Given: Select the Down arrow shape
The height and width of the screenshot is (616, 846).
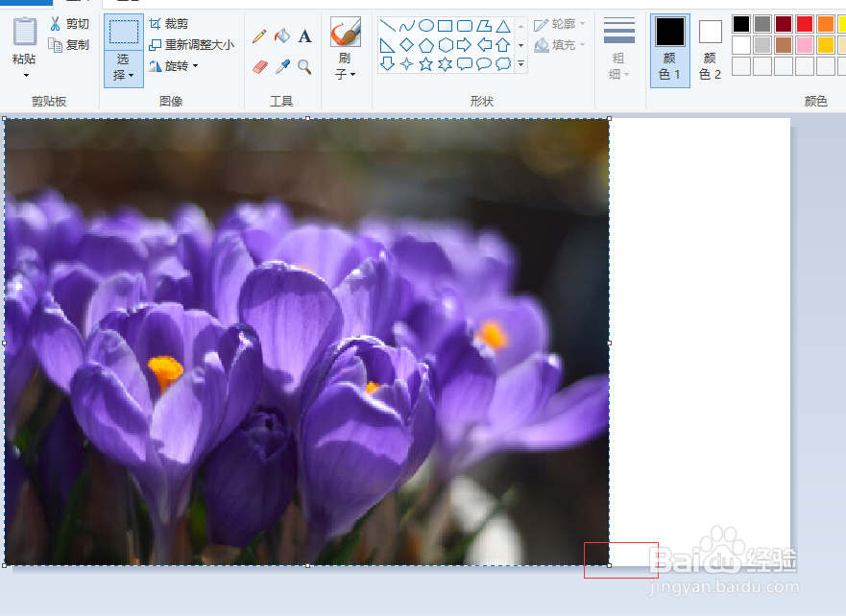Looking at the screenshot, I should click(x=387, y=64).
